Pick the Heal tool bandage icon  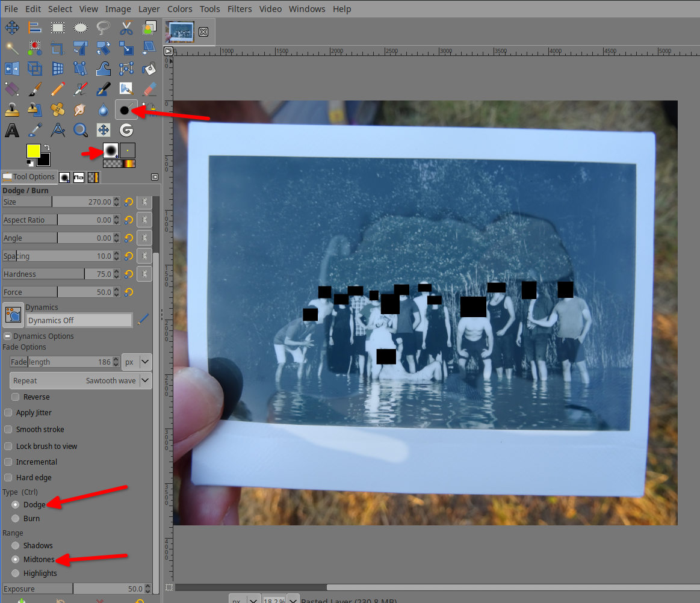[x=58, y=110]
